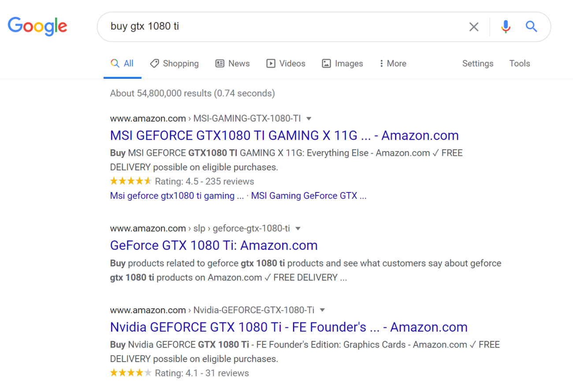Open the News tab

pyautogui.click(x=232, y=63)
